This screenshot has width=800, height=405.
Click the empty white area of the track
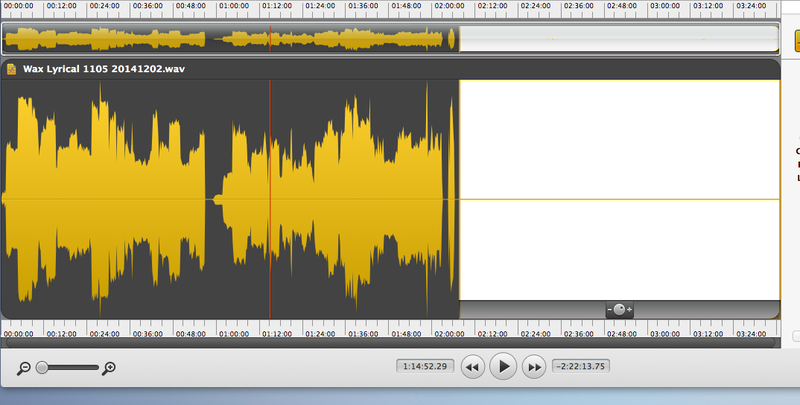click(618, 150)
